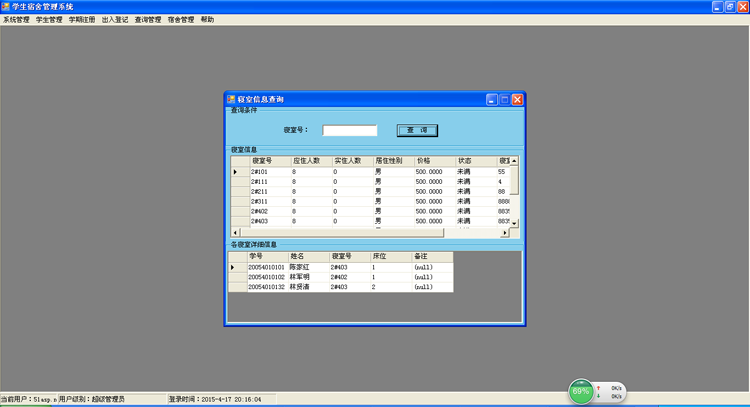Image resolution: width=750 pixels, height=407 pixels.
Task: Select the row for room 2#211
Action: coord(270,191)
